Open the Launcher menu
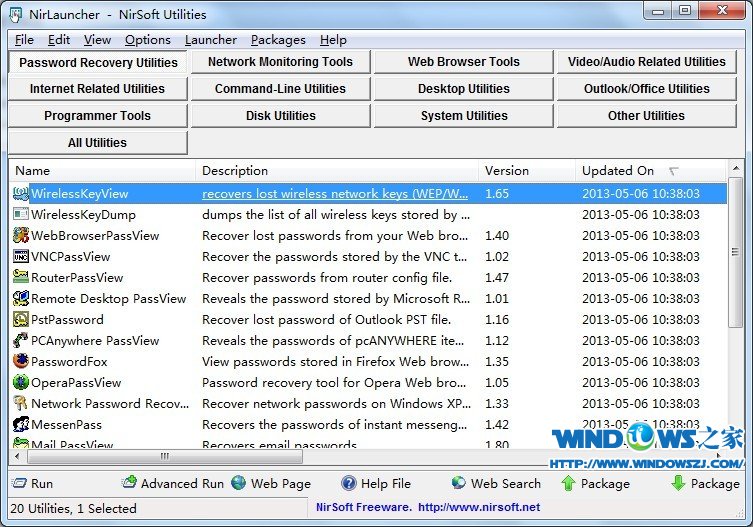 [211, 40]
